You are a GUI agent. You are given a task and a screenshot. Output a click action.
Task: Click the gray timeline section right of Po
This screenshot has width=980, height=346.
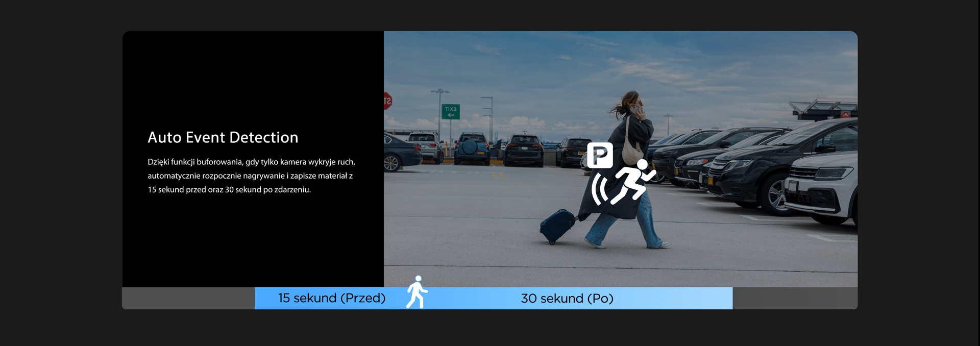795,299
